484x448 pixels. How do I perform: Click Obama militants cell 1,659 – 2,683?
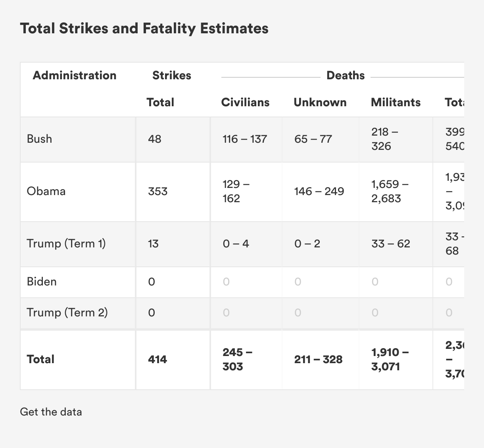pos(390,191)
